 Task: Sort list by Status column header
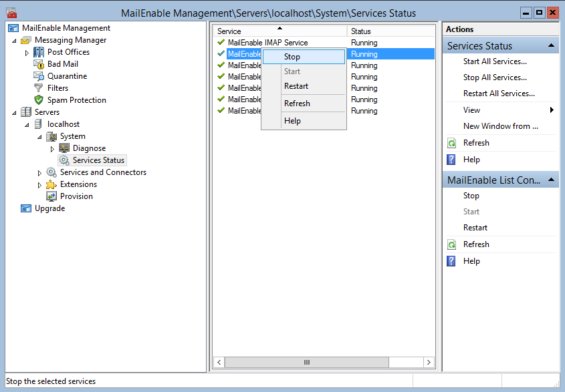coord(391,31)
